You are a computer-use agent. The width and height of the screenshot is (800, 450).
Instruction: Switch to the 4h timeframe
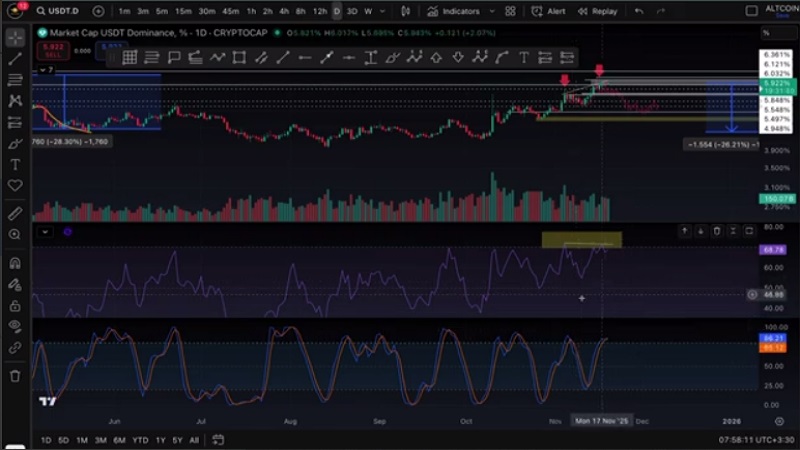coord(284,11)
